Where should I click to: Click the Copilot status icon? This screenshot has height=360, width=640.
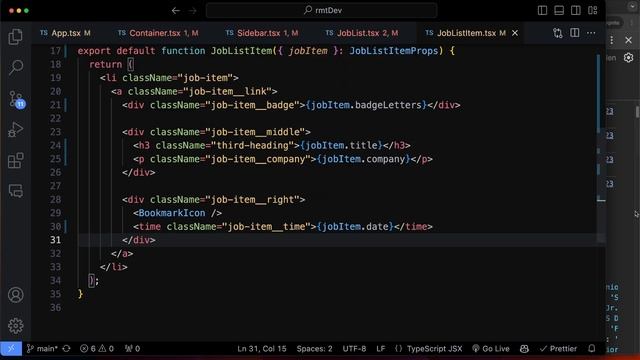[x=524, y=349]
